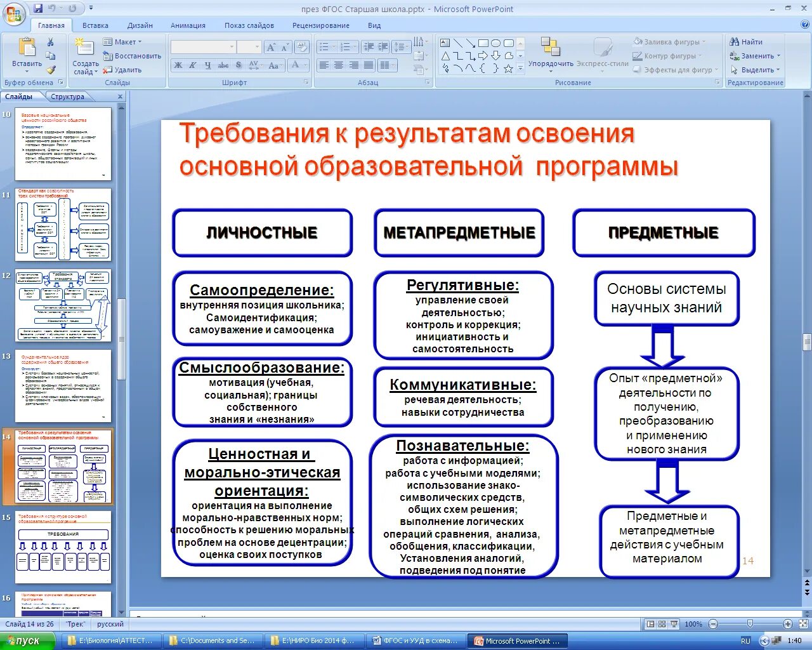The height and width of the screenshot is (650, 812).
Task: Undo last action in Quick Access toolbar
Action: (x=52, y=8)
